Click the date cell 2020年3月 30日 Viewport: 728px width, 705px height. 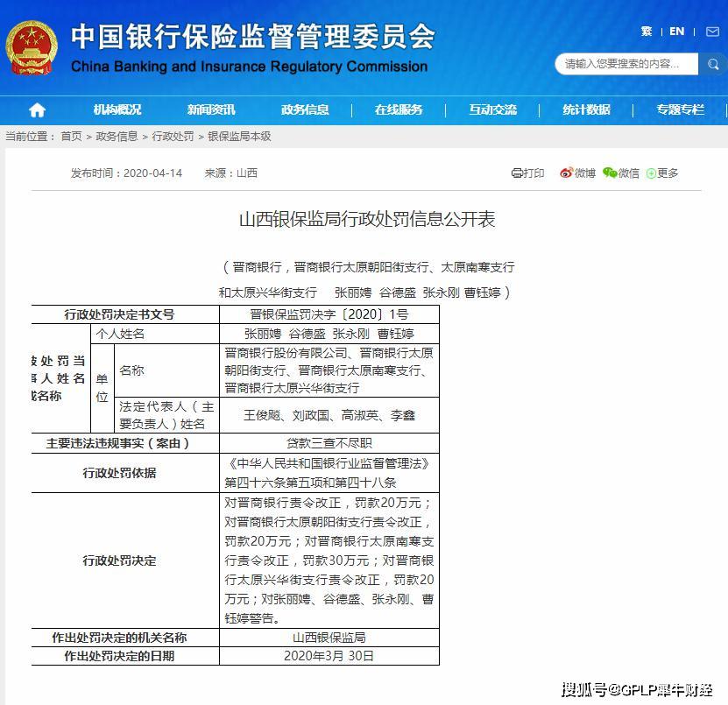coord(329,656)
